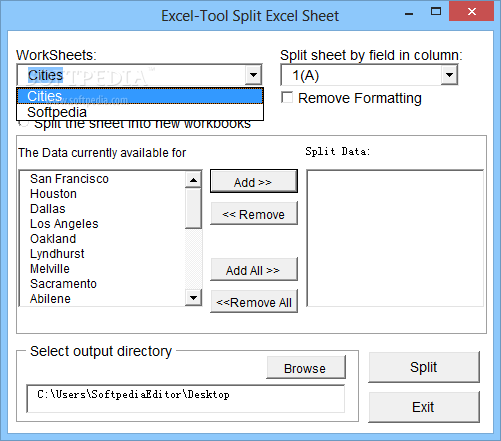Screen dimensions: 501x441
Task: Click the city list scrollbar thumb
Action: (x=193, y=208)
